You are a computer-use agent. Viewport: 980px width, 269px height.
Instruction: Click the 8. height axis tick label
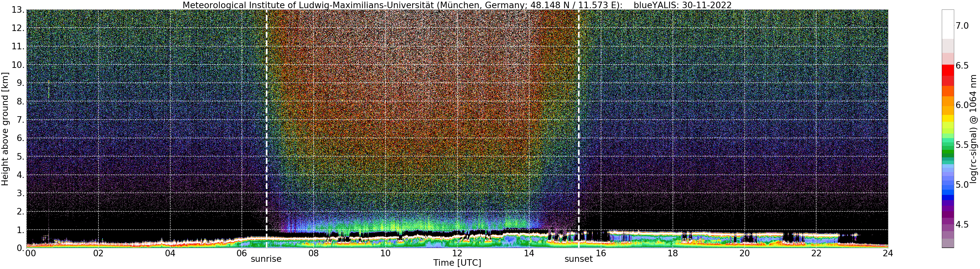click(20, 101)
